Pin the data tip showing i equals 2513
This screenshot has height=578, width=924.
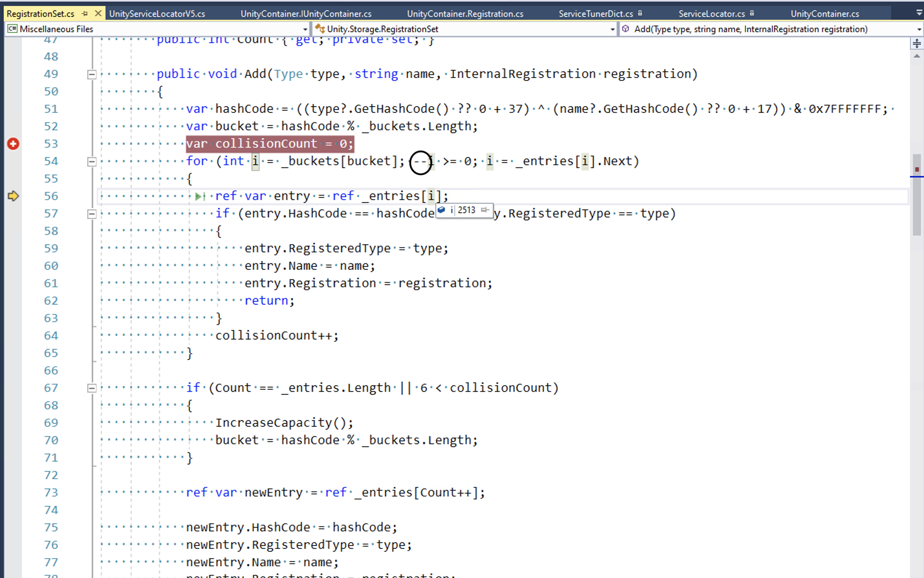pos(485,210)
